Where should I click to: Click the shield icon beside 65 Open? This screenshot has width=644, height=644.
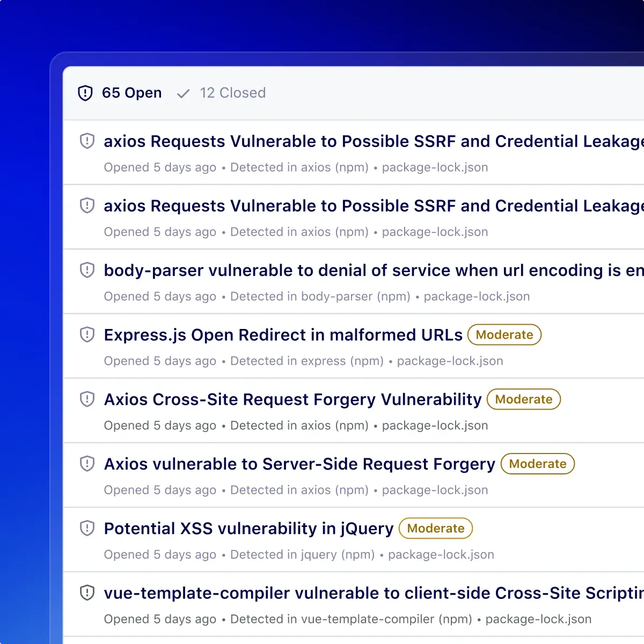[85, 93]
